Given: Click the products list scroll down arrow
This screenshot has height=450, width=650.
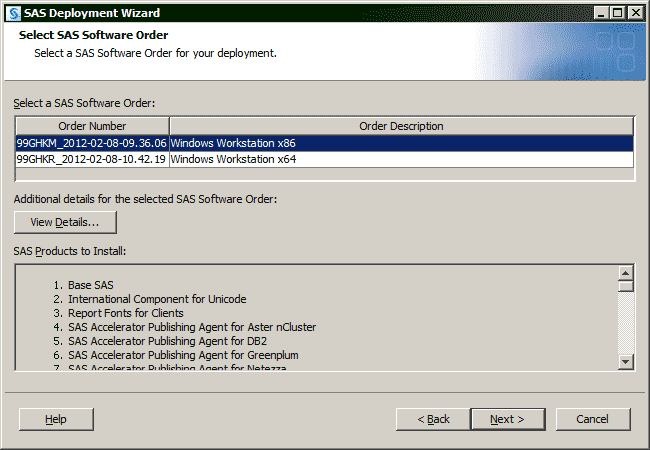Looking at the screenshot, I should pyautogui.click(x=626, y=362).
